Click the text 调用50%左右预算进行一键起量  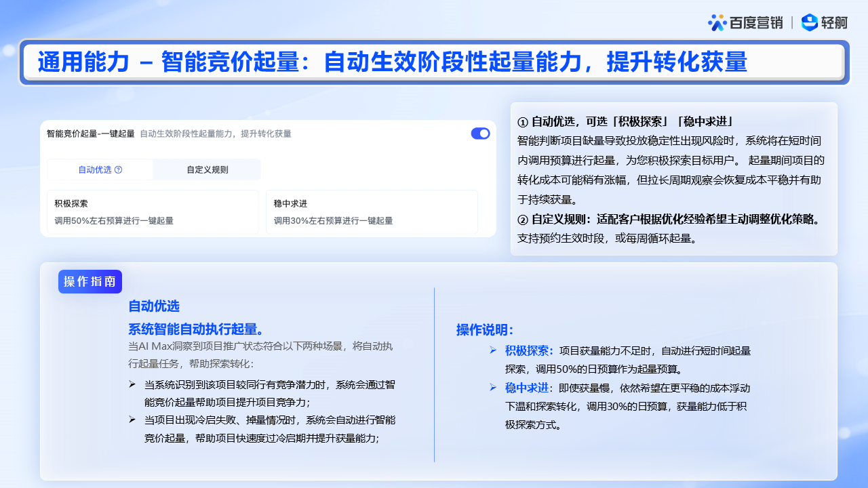114,220
